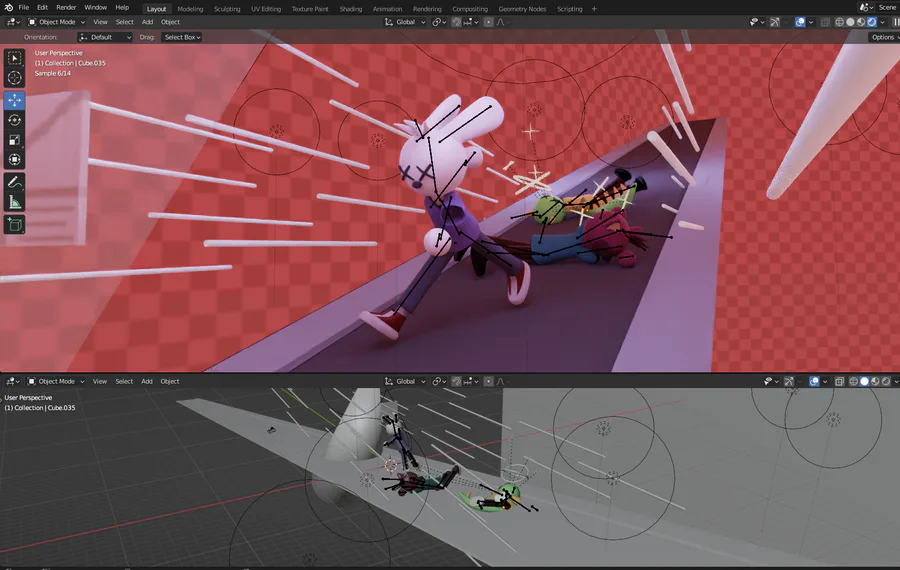Switch to the Shading workspace tab
The image size is (900, 570).
pyautogui.click(x=350, y=9)
